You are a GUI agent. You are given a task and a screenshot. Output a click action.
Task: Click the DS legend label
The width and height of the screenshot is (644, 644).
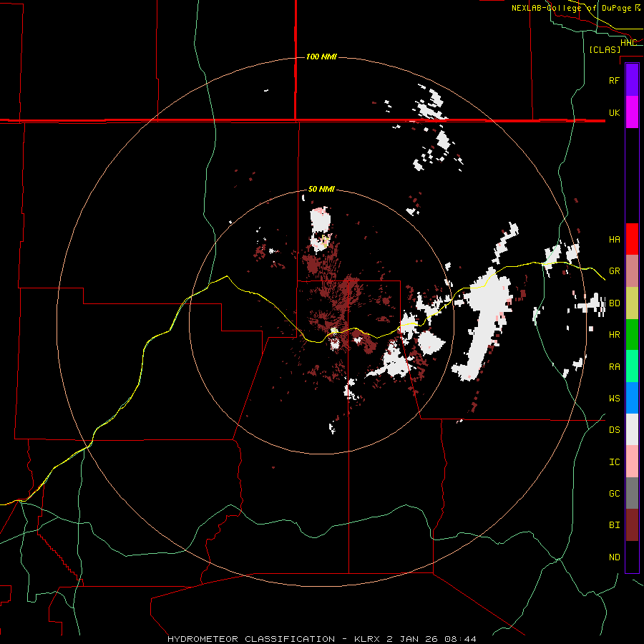pyautogui.click(x=614, y=430)
